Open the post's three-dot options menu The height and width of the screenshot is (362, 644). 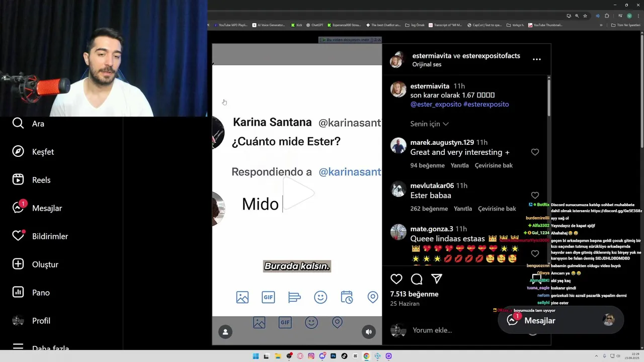[537, 59]
